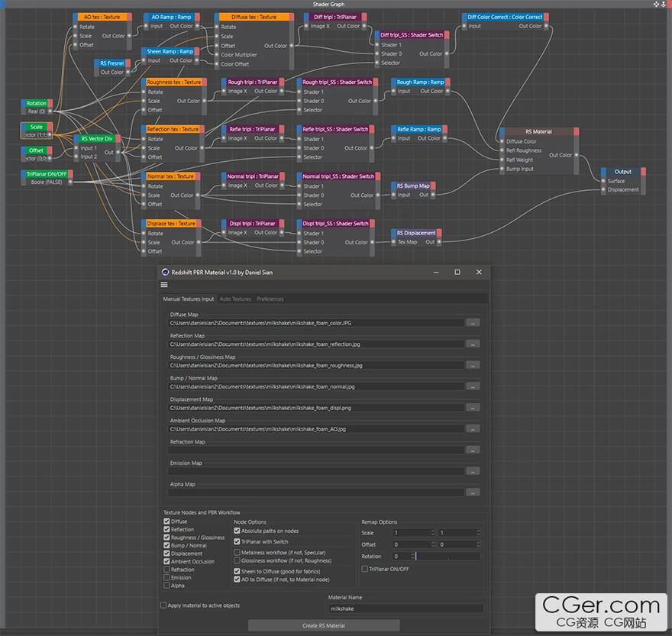Click the Displacement input port on Output node

(603, 189)
